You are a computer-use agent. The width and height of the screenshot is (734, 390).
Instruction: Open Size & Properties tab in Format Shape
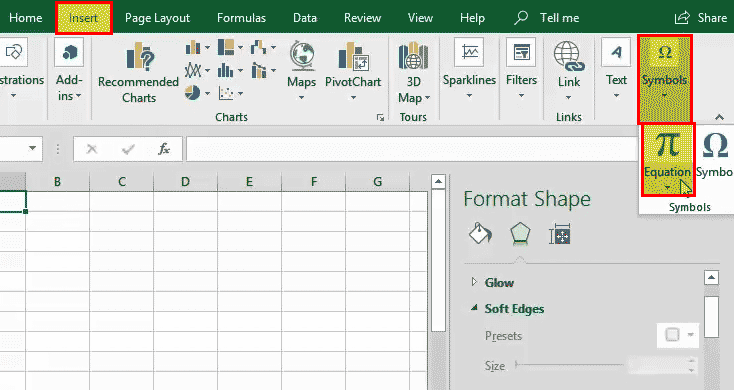click(x=560, y=234)
